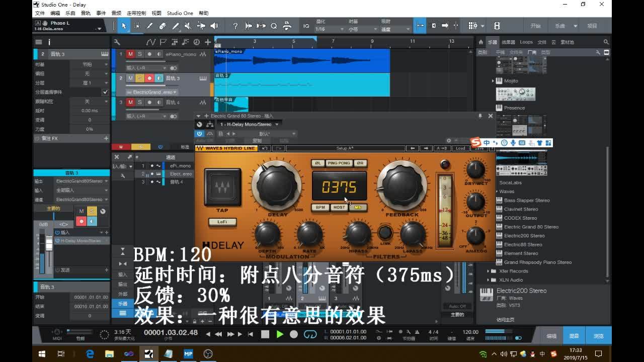Click the LINK filter button on H-Delay
Screen dimensions: 644x362
(385, 233)
